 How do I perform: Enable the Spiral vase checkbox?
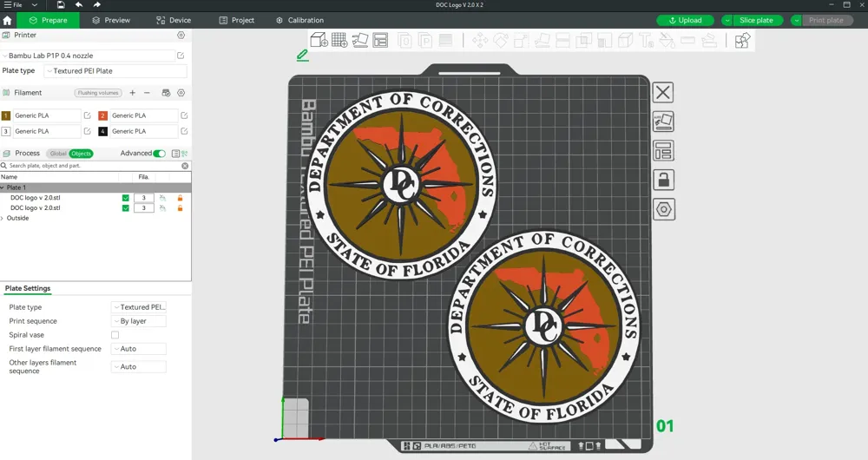pyautogui.click(x=115, y=335)
